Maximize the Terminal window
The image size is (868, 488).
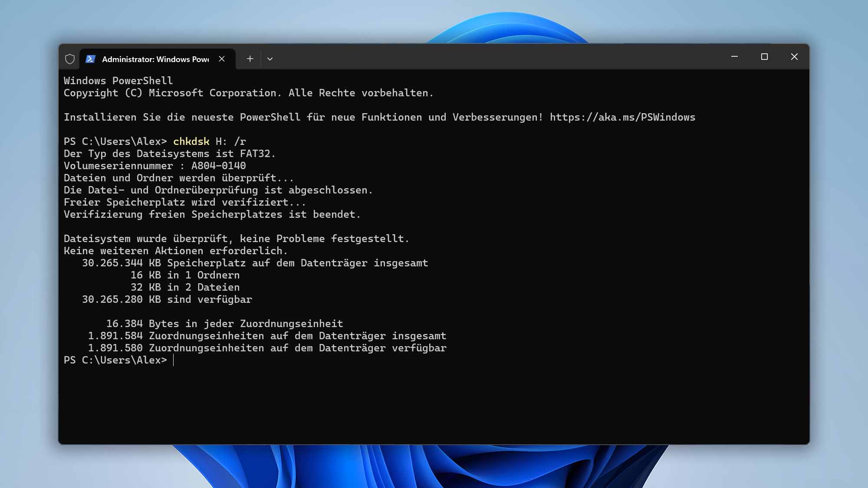[764, 57]
